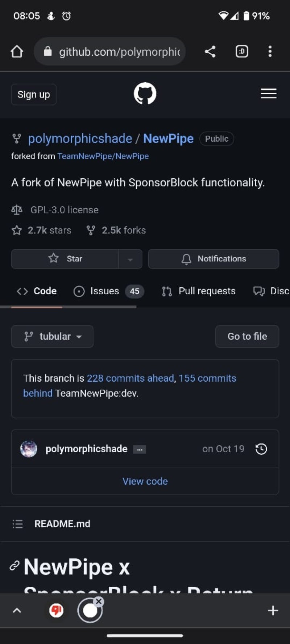Open the TeamNewPipe/NewPipe upstream link
This screenshot has height=644, width=290.
[103, 156]
